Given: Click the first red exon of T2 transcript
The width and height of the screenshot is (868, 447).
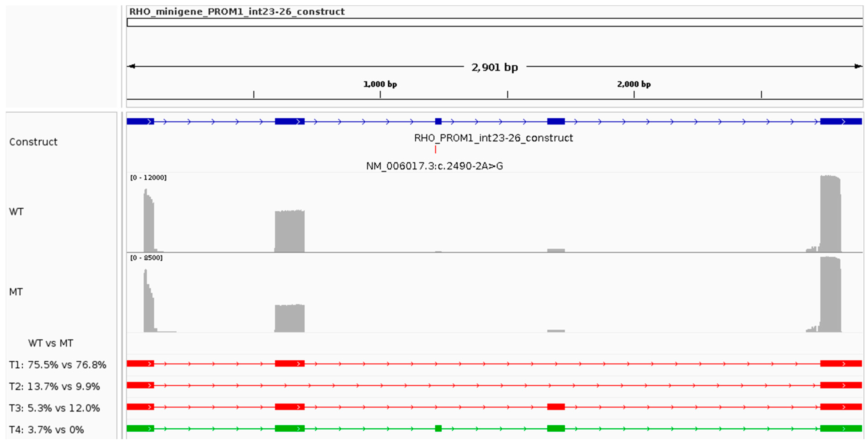Looking at the screenshot, I should coord(140,385).
